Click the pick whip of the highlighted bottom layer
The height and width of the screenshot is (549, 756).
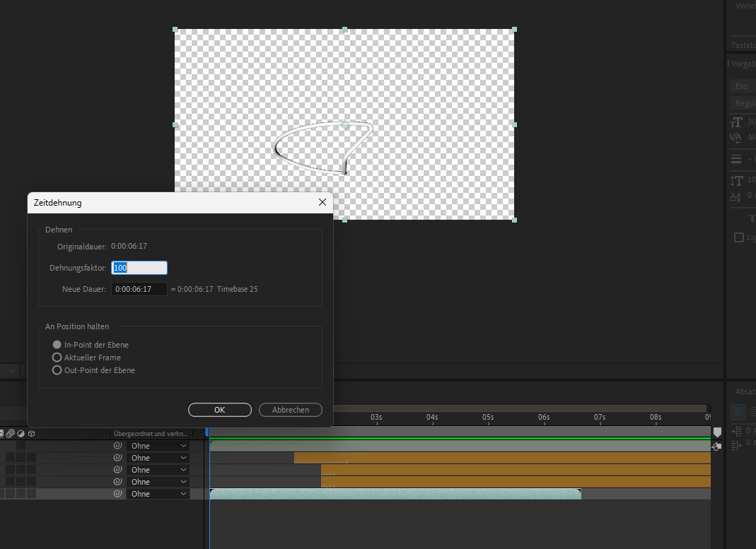coord(117,494)
